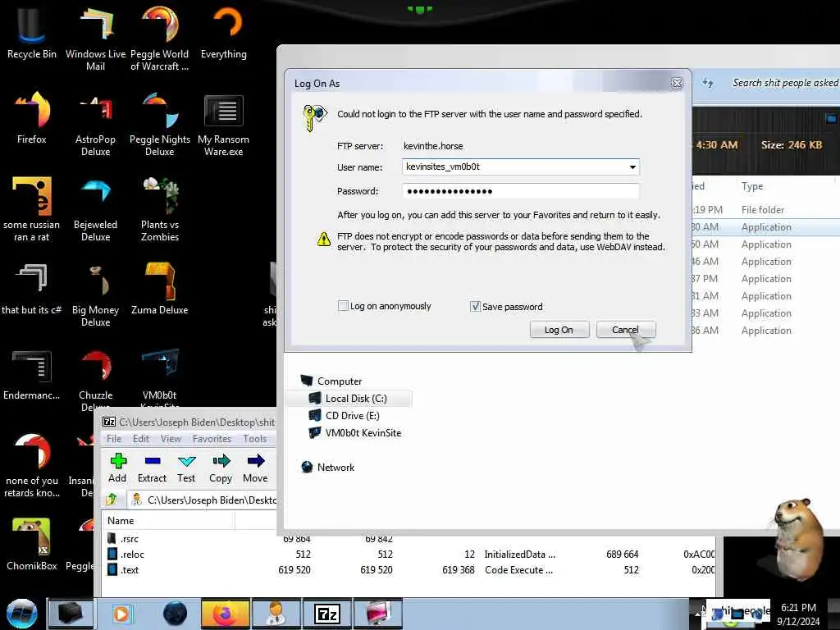
Task: Open the Windows Start orb
Action: [21, 614]
